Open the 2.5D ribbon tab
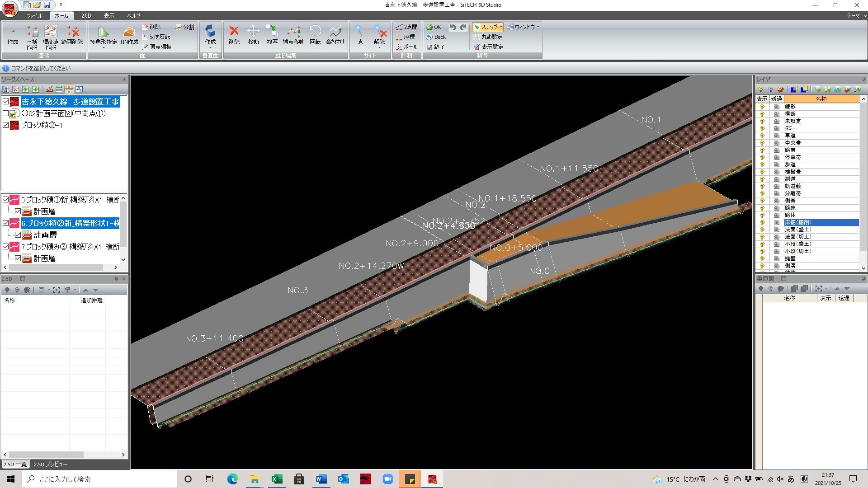868x488 pixels. (86, 15)
